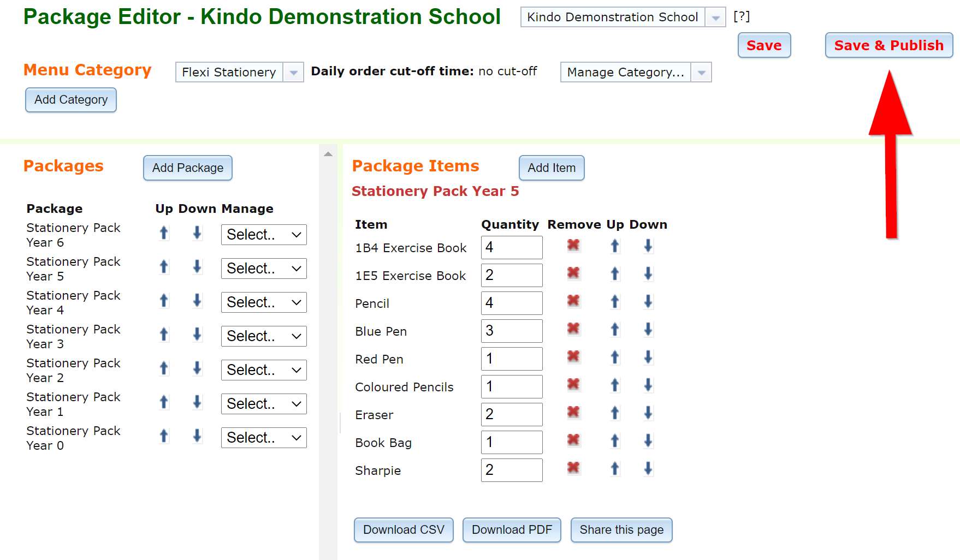Open the [?] help link
Viewport: 960px width, 560px height.
[742, 17]
